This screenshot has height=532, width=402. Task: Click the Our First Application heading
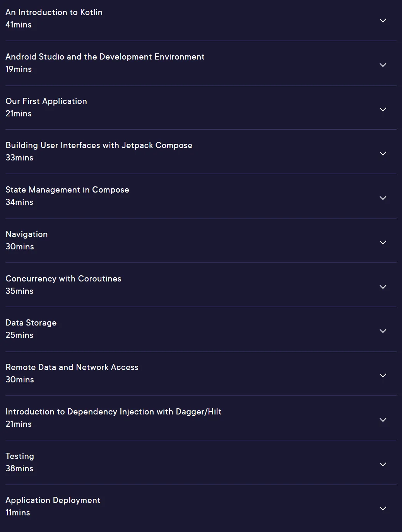pyautogui.click(x=46, y=101)
